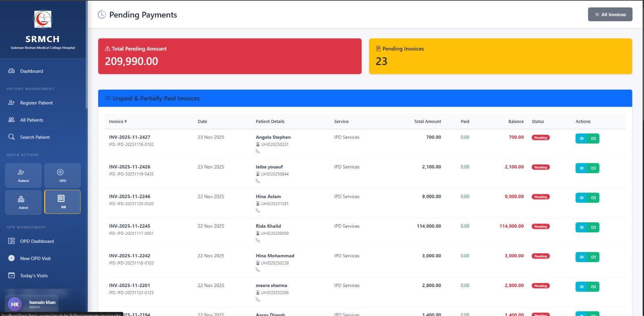644x316 pixels.
Task: Collect payment for invoice INV-2025-11-2246
Action: pos(593,198)
